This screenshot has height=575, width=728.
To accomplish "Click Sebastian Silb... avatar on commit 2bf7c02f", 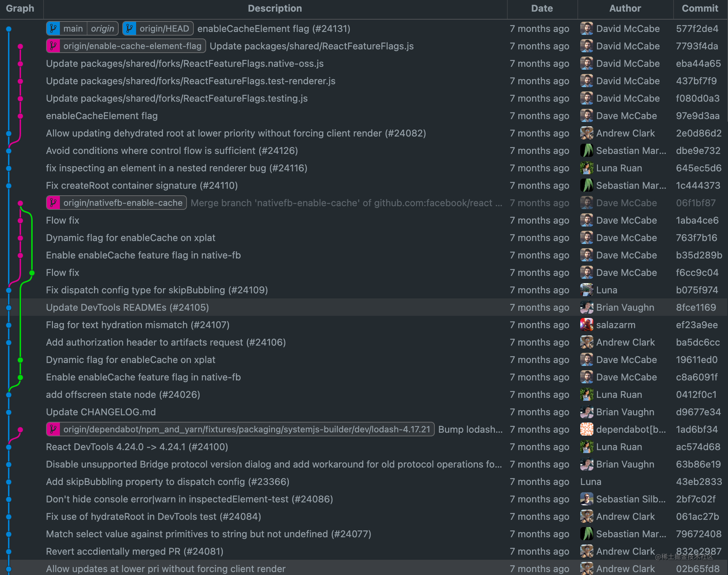I will tap(587, 499).
